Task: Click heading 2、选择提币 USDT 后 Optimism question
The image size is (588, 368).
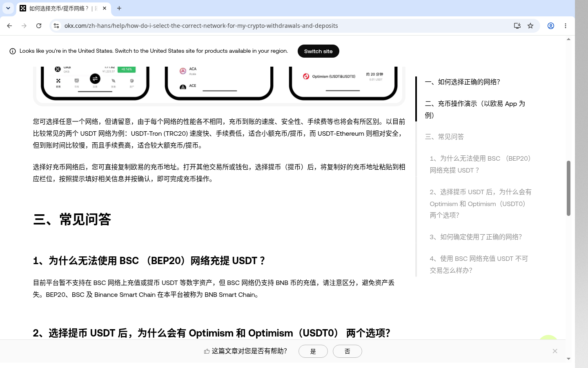Action: tap(212, 333)
